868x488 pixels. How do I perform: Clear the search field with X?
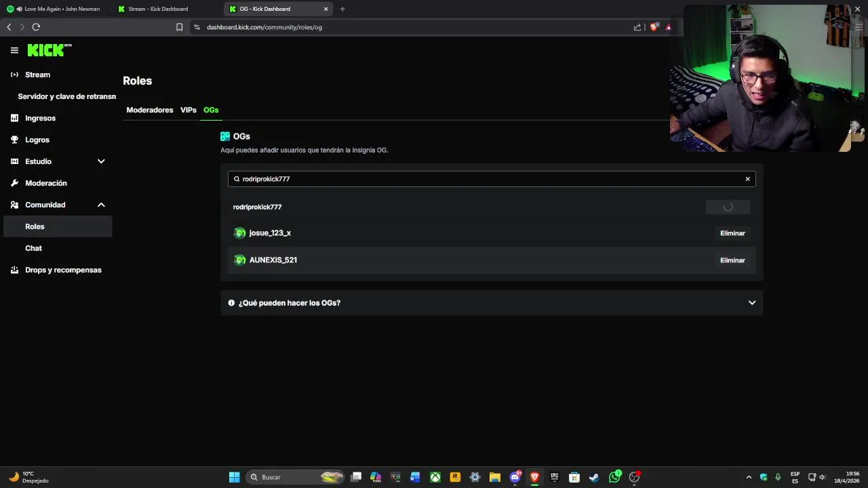(x=748, y=179)
